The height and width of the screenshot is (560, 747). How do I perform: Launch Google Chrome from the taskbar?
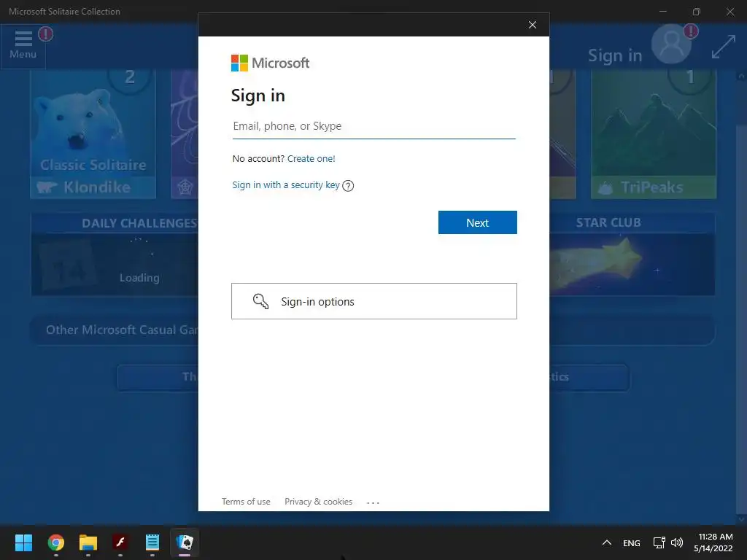55,542
